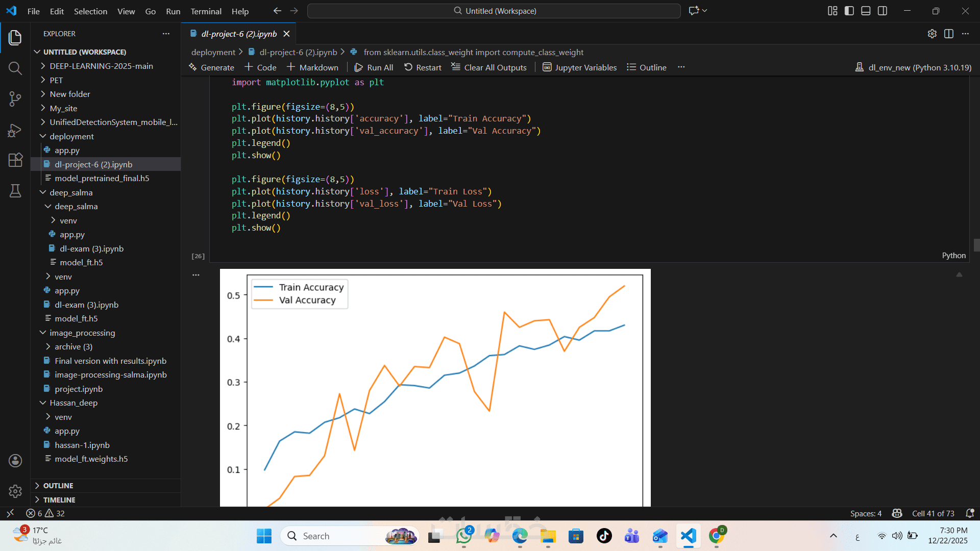
Task: Toggle the bottom Panel layout button
Action: pos(866,11)
